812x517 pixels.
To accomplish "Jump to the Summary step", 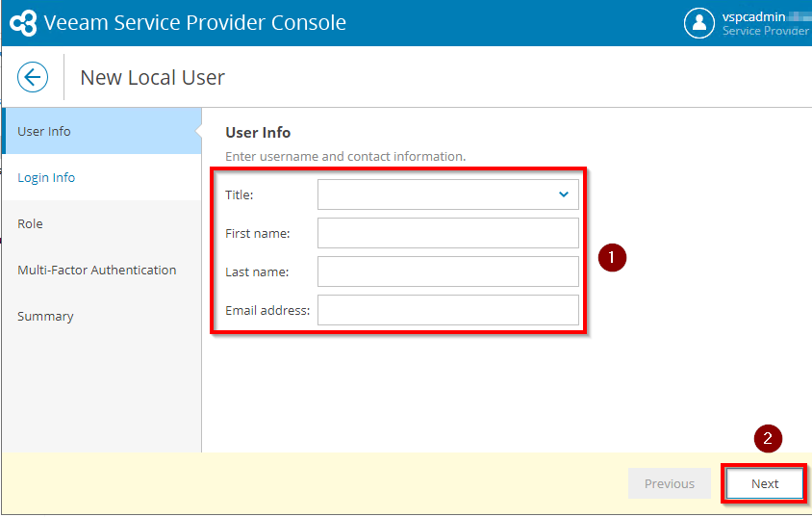I will [102, 316].
